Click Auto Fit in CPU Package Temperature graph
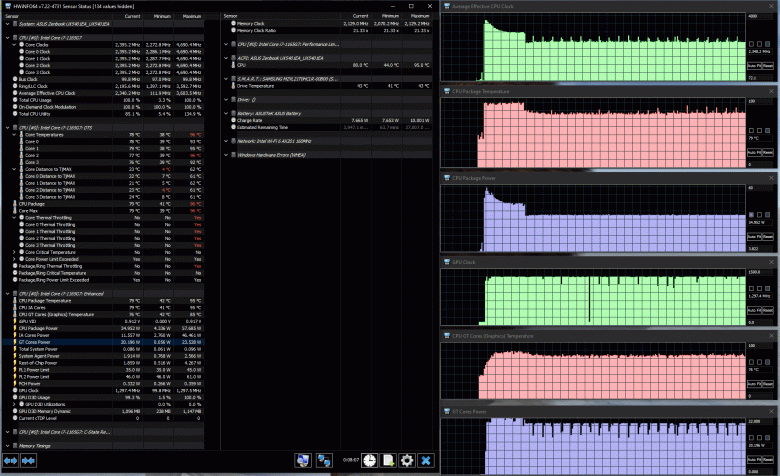 [754, 152]
